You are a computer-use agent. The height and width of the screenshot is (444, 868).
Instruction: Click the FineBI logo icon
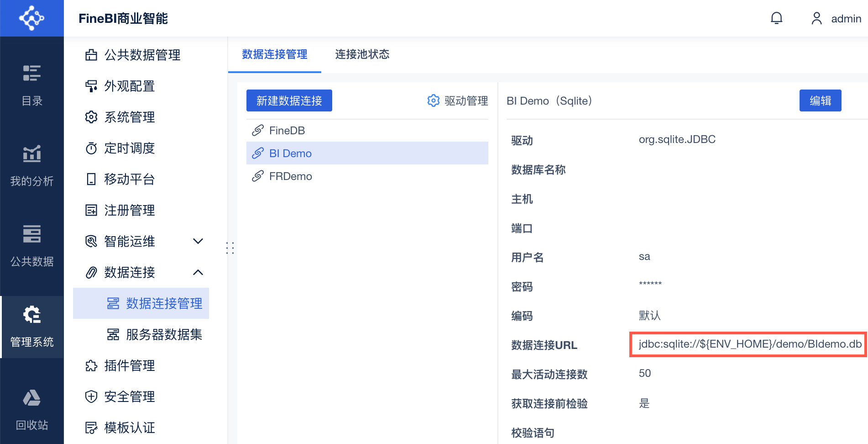pyautogui.click(x=31, y=18)
